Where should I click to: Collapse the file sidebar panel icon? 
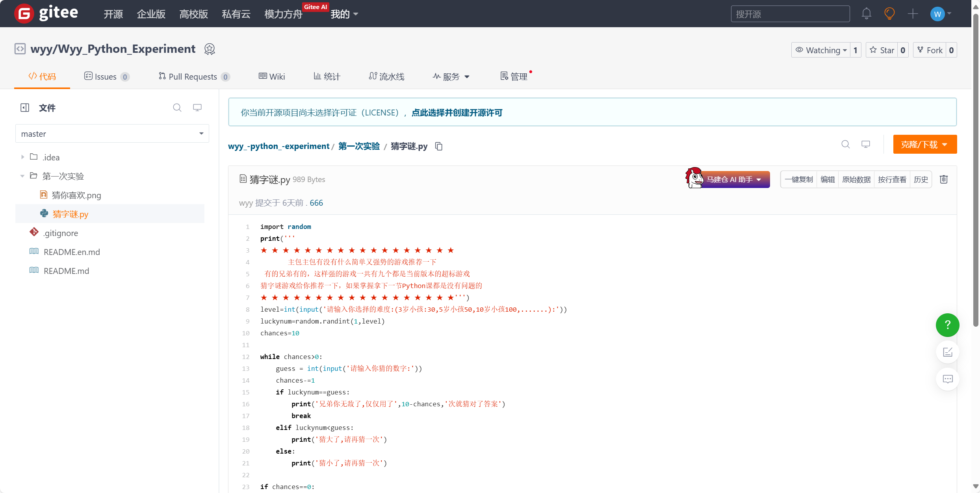point(25,108)
